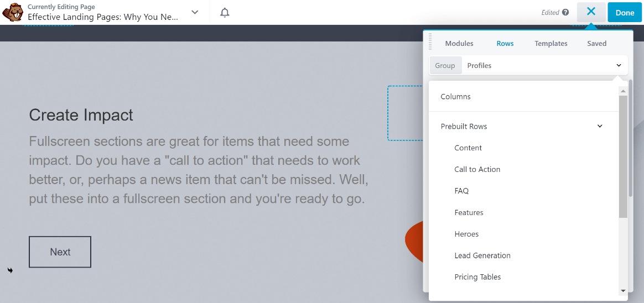Open help icon beside Edited
The width and height of the screenshot is (644, 303).
click(565, 12)
